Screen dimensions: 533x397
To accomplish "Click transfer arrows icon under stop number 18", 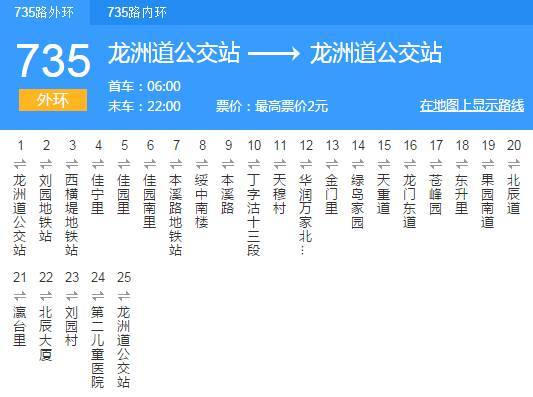I will [462, 164].
